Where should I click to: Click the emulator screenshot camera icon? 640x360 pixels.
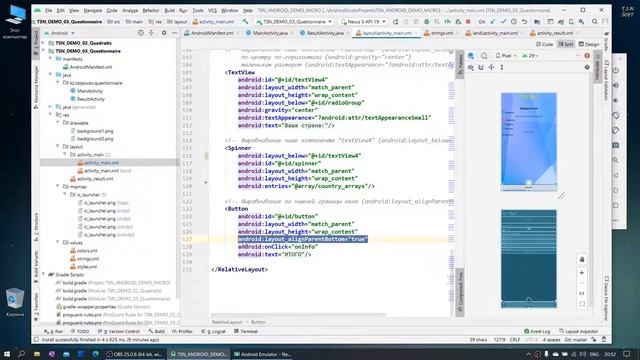(616, 145)
